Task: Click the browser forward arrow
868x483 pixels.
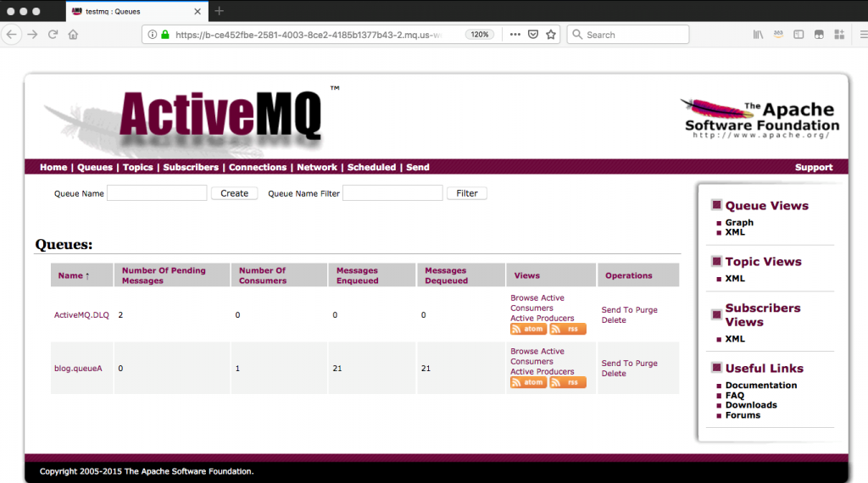Action: click(x=32, y=34)
